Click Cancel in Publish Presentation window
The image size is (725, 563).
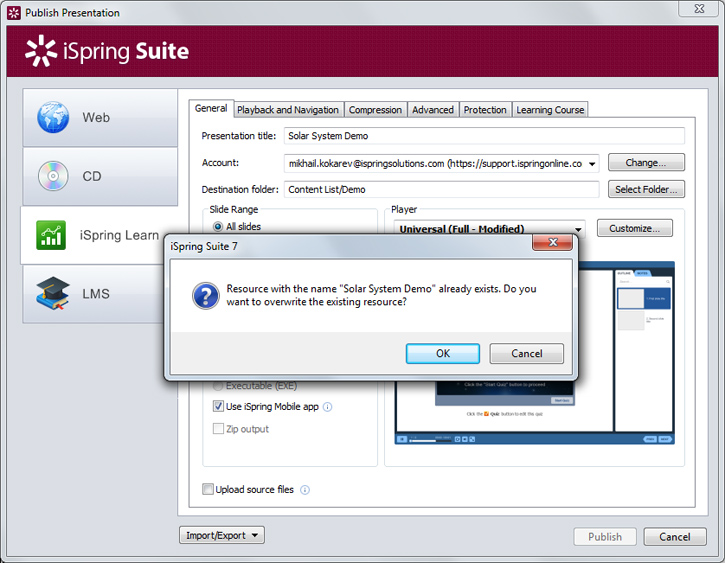click(x=675, y=537)
